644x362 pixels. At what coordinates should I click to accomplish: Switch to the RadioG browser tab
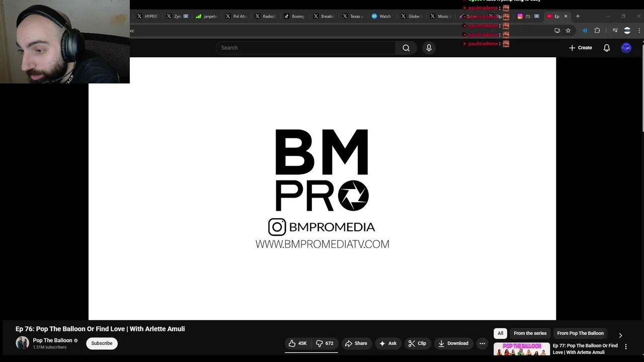point(265,16)
